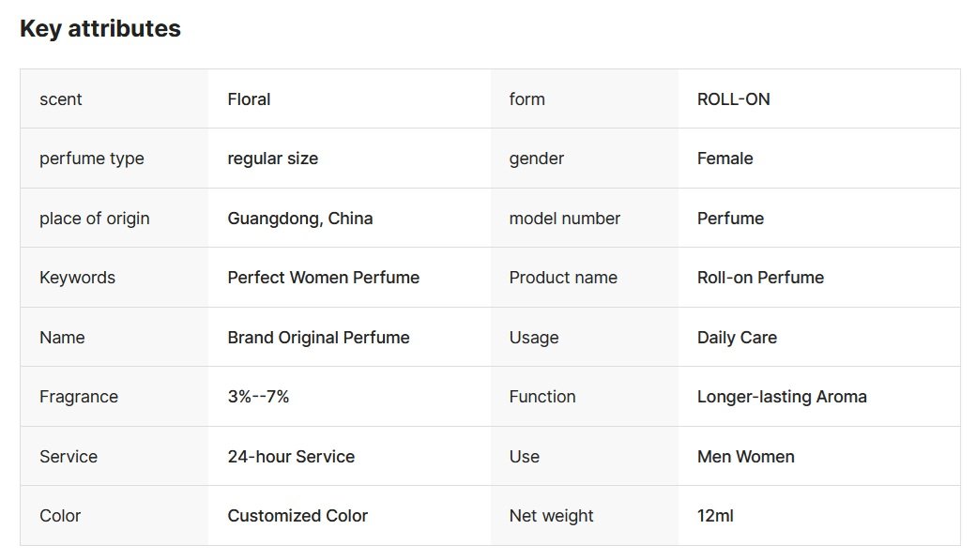Click the perfume type label
Screen dimensions: 976x560
point(91,159)
